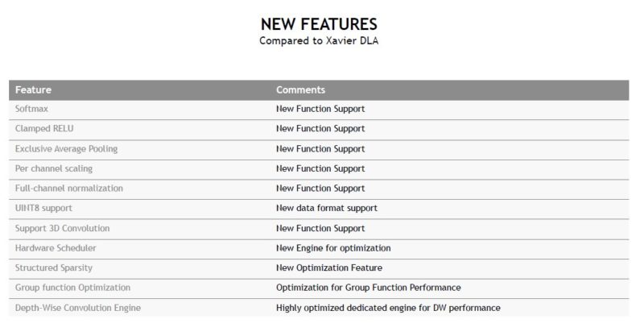Click the Feature column header
644x336 pixels.
(x=33, y=90)
